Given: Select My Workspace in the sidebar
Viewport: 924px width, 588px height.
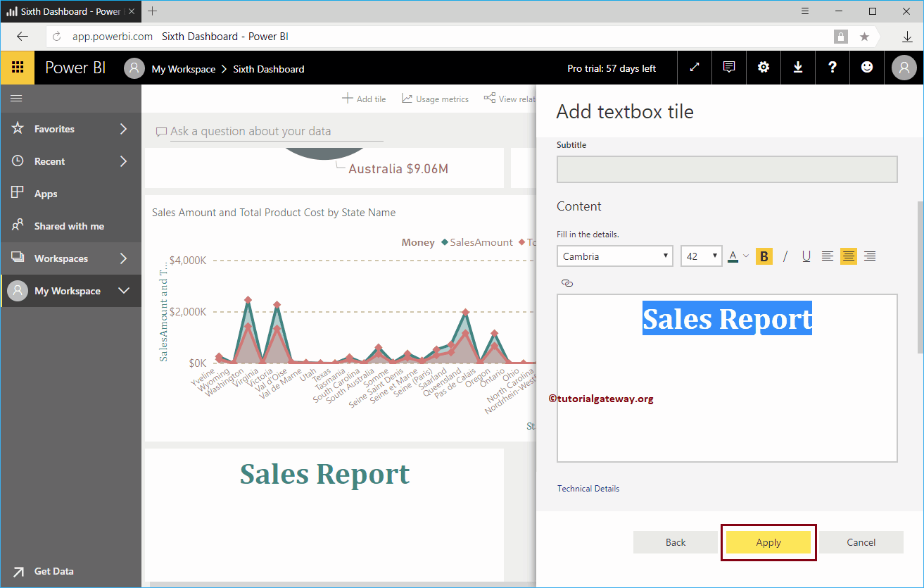Looking at the screenshot, I should pyautogui.click(x=68, y=291).
